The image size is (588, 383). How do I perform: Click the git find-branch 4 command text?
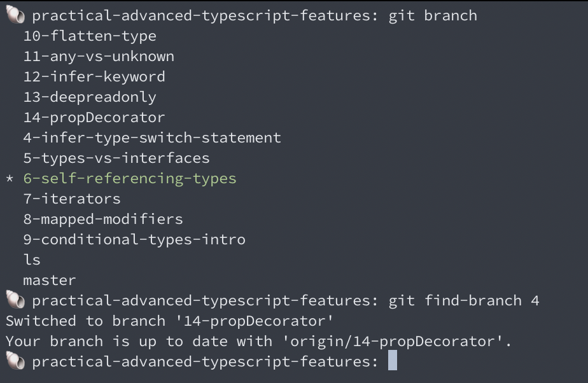coord(464,300)
